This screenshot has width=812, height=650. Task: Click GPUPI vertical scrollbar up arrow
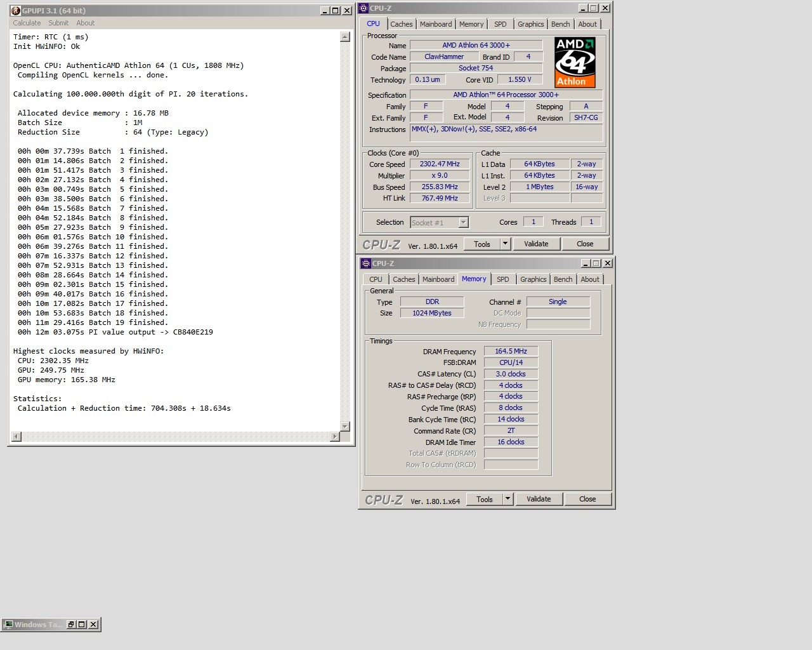pyautogui.click(x=345, y=37)
